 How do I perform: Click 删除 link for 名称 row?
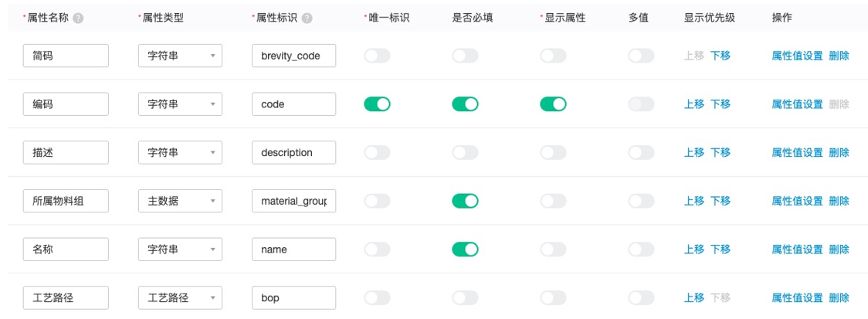pyautogui.click(x=839, y=249)
